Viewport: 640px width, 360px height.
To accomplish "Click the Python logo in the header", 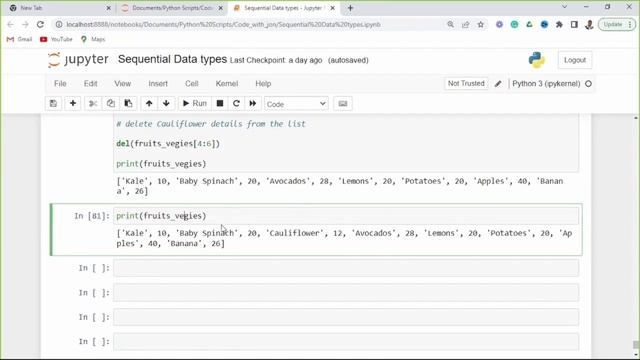I will [536, 60].
